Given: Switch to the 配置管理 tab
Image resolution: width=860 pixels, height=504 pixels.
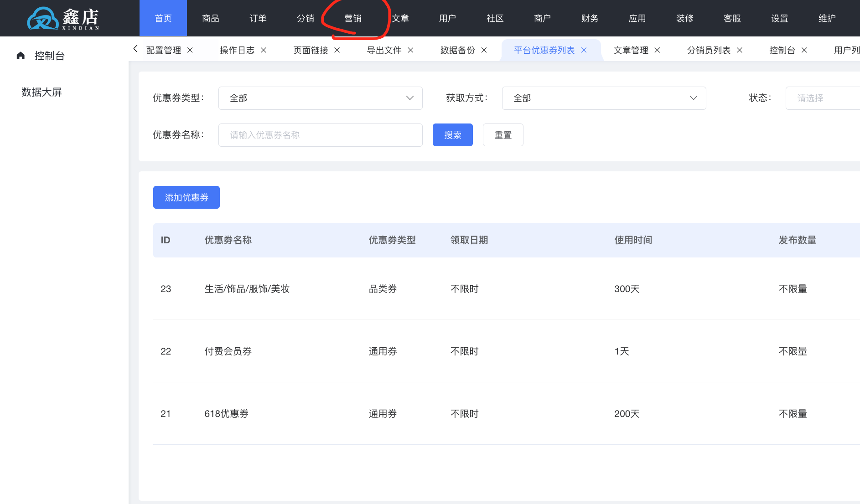Looking at the screenshot, I should pos(164,50).
